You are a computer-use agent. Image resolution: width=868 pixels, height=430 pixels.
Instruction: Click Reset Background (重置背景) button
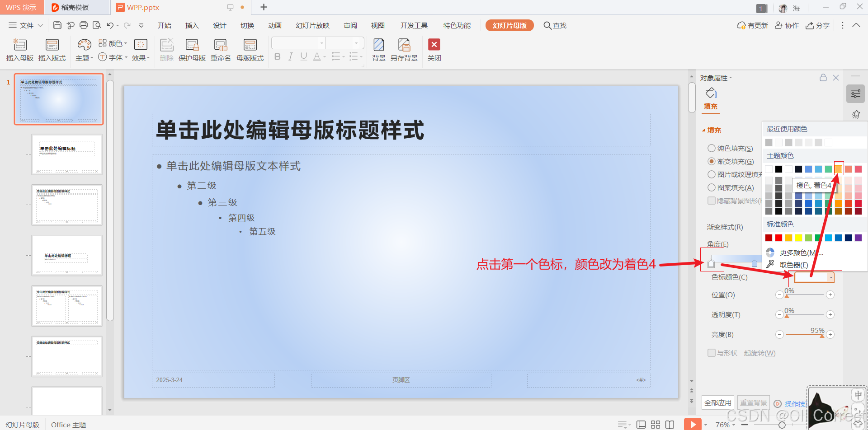click(x=753, y=402)
